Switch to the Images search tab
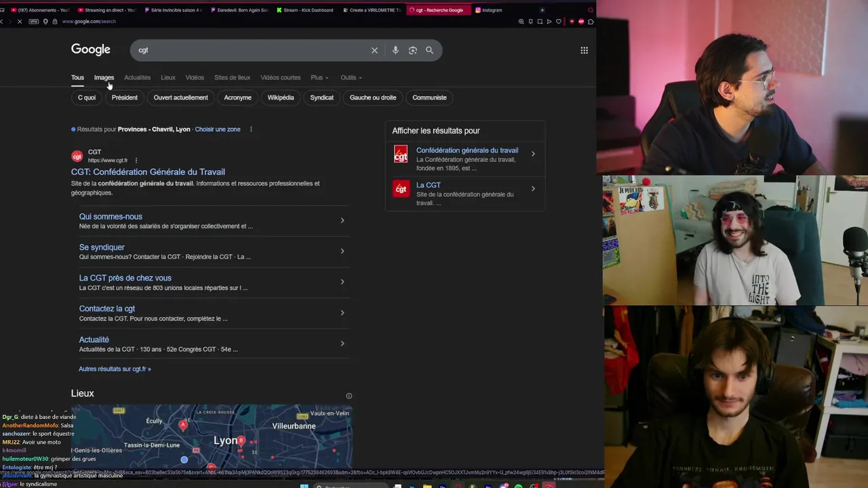The image size is (868, 488). click(104, 77)
